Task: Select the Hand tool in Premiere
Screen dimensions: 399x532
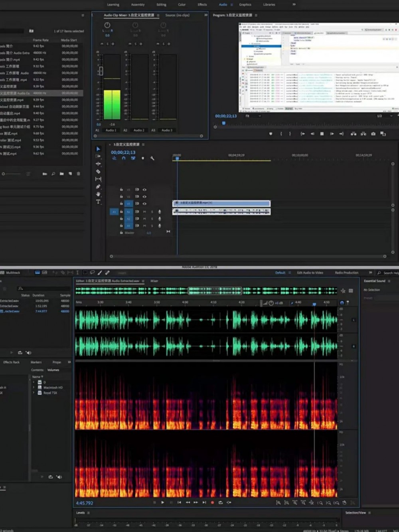Action: click(98, 194)
